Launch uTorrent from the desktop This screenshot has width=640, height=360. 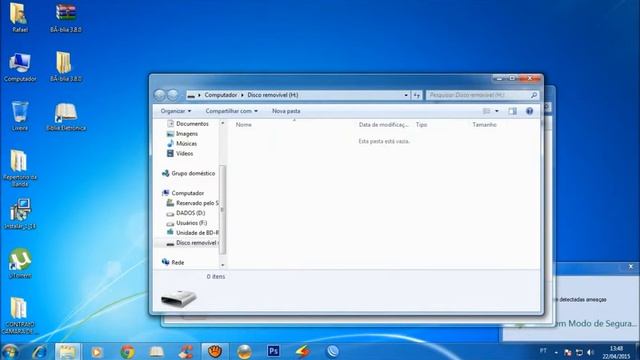20,264
